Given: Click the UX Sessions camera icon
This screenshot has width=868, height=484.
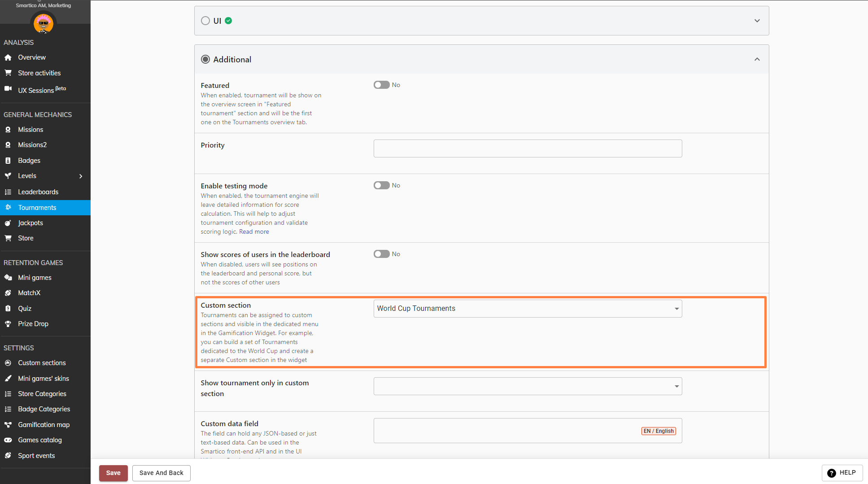Looking at the screenshot, I should 8,89.
